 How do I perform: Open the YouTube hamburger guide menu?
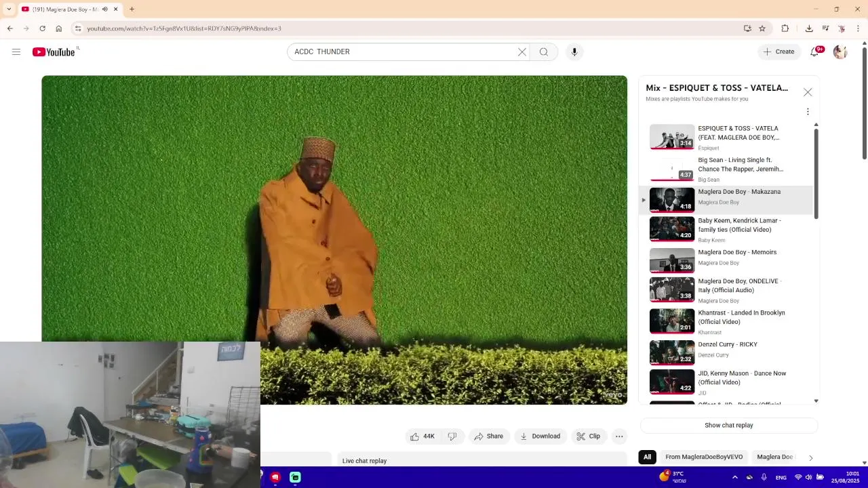[x=16, y=52]
